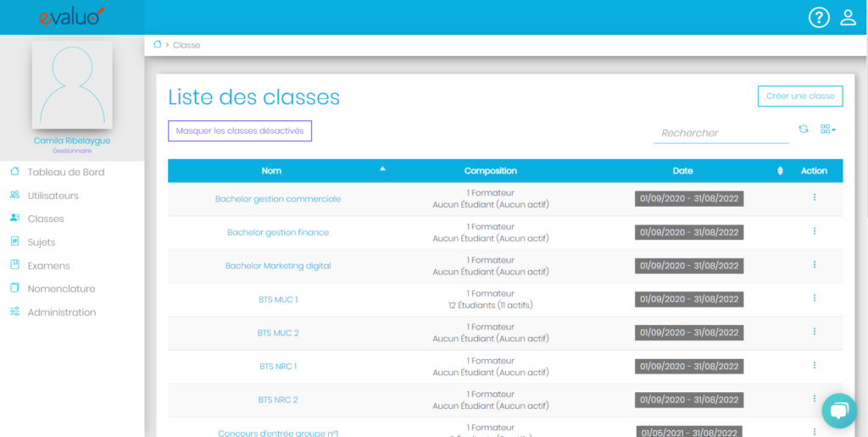Viewport: 868px width, 437px height.
Task: Open the Utilisateurs menu item
Action: pyautogui.click(x=53, y=196)
